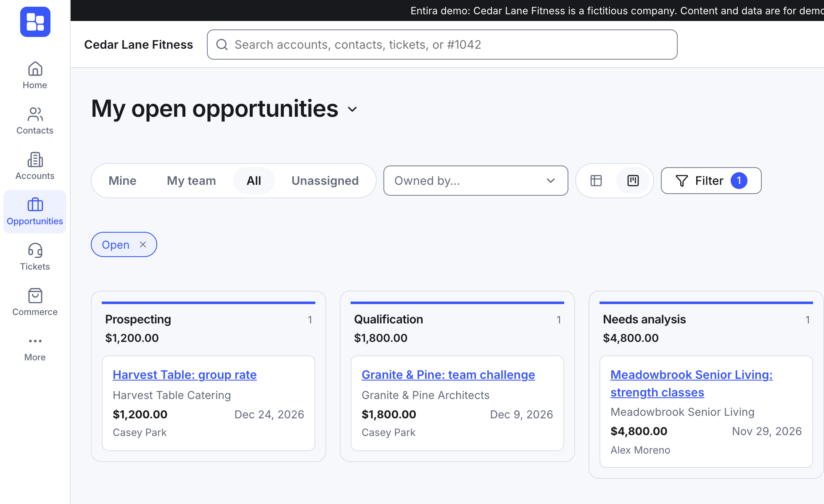The image size is (824, 504).
Task: Open Meadowbrook Senior Living: strength classes link
Action: tap(692, 383)
